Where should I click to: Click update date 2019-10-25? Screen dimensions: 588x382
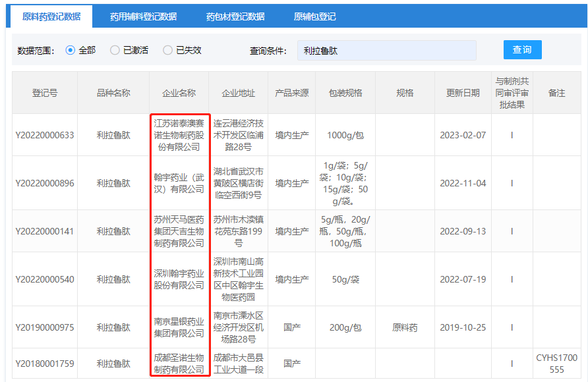[x=463, y=327]
